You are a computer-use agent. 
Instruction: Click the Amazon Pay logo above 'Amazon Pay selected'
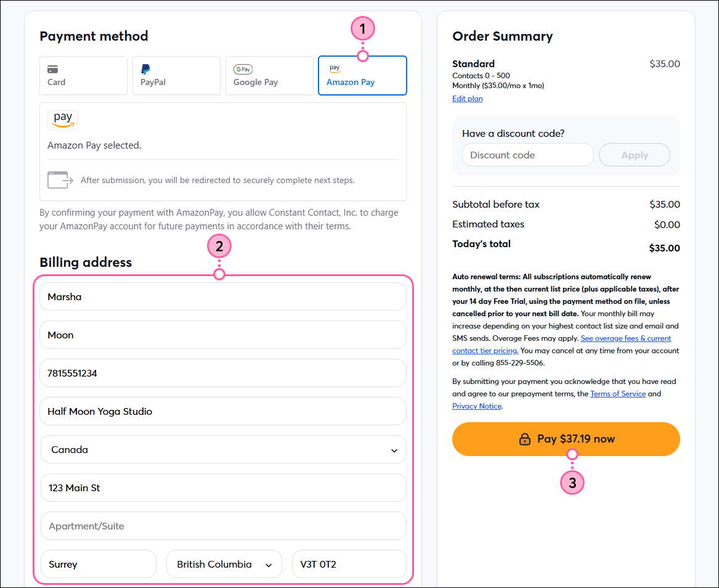[x=62, y=120]
